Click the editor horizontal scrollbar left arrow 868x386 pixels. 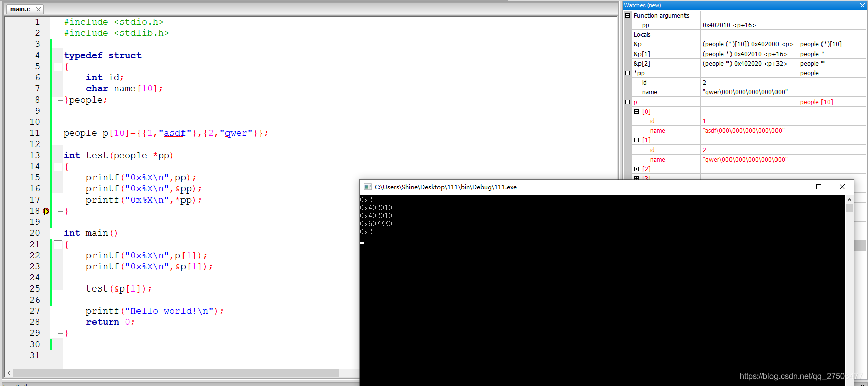[x=9, y=373]
